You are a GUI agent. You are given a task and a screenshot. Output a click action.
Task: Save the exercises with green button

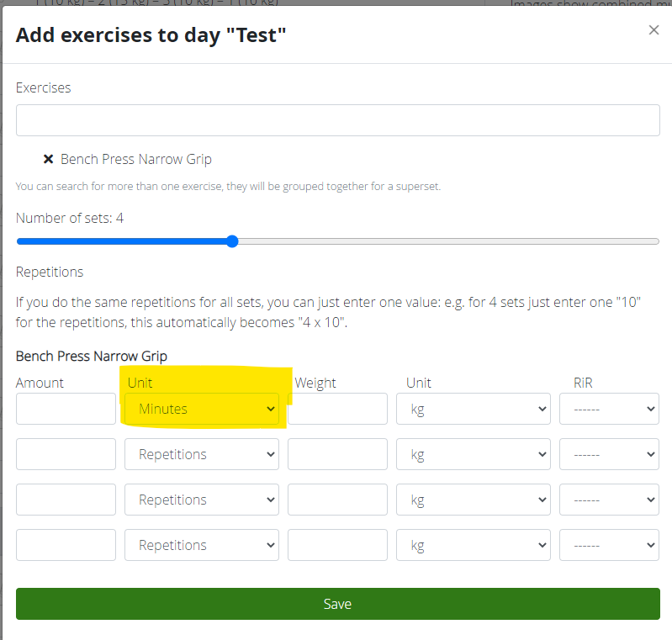pos(338,604)
